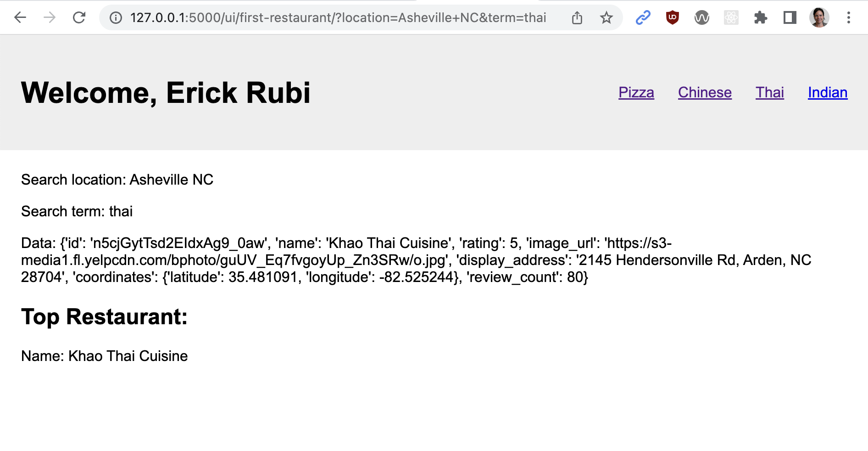The width and height of the screenshot is (868, 451).
Task: Open the uBlock Origin shield extension
Action: pos(673,18)
